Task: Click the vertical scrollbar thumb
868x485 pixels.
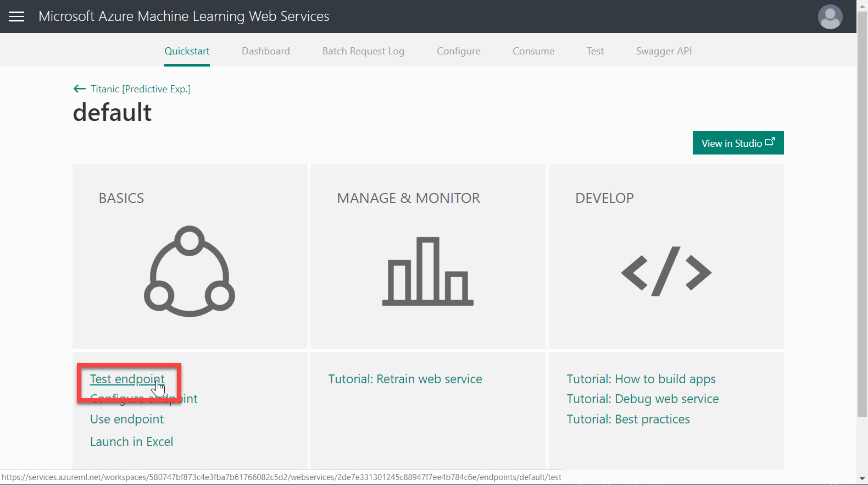Action: click(x=863, y=214)
